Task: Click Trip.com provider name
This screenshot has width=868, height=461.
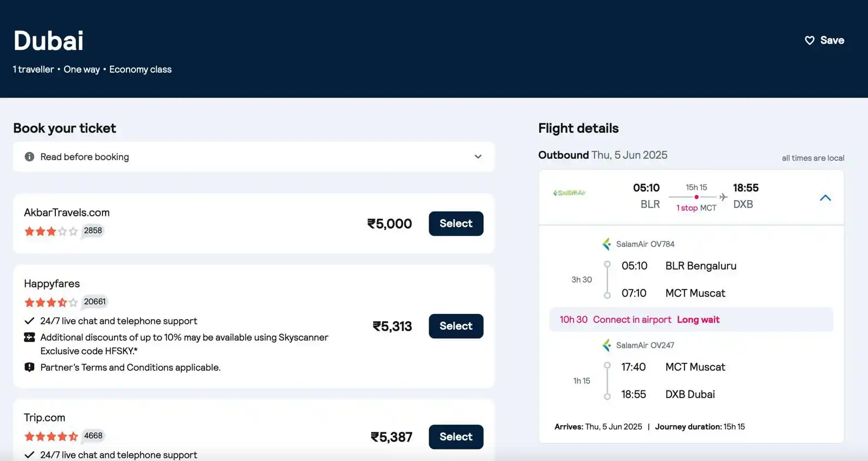Action: [44, 418]
